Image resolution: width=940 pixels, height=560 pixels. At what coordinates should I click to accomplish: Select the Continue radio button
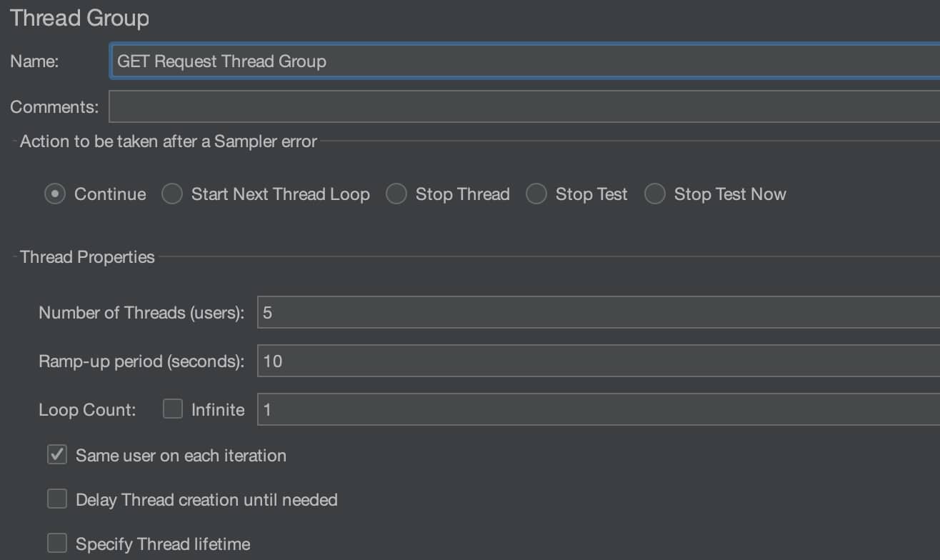pos(55,194)
